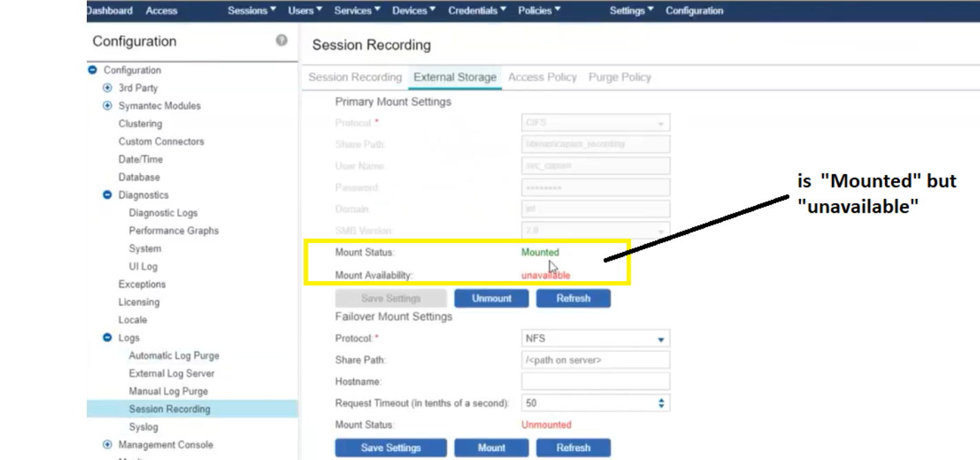
Task: Select Syslog in the Logs tree
Action: 143,427
